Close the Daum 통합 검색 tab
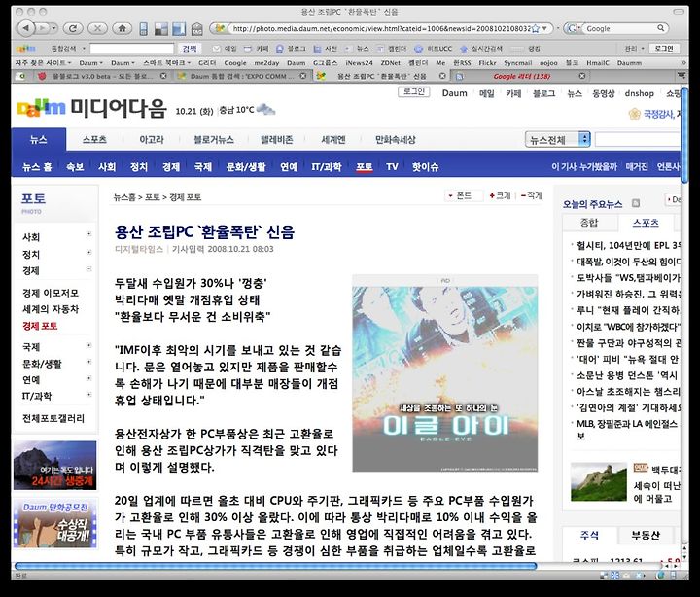Image resolution: width=700 pixels, height=597 pixels. click(302, 77)
